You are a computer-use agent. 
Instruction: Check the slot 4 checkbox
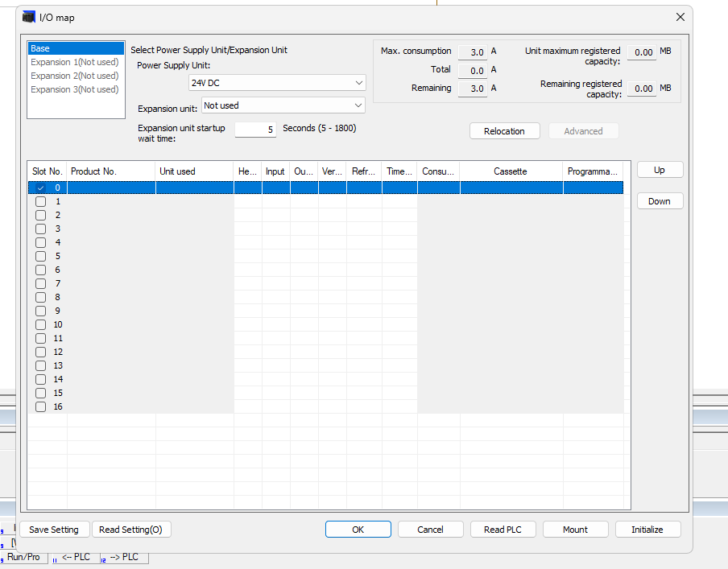41,243
